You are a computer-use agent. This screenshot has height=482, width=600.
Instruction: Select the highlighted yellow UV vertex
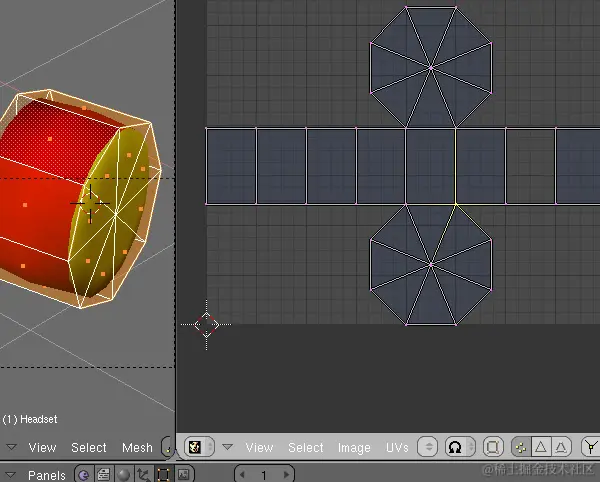(x=456, y=204)
